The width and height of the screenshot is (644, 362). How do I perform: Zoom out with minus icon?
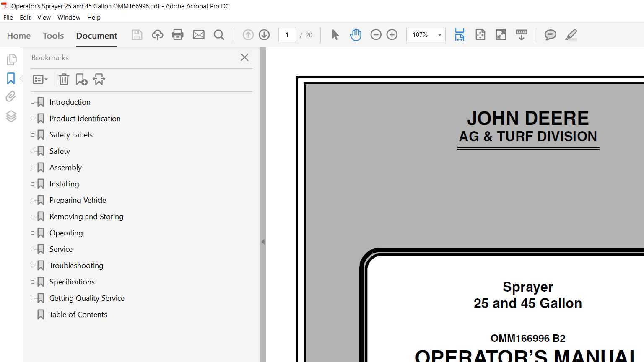pos(376,35)
